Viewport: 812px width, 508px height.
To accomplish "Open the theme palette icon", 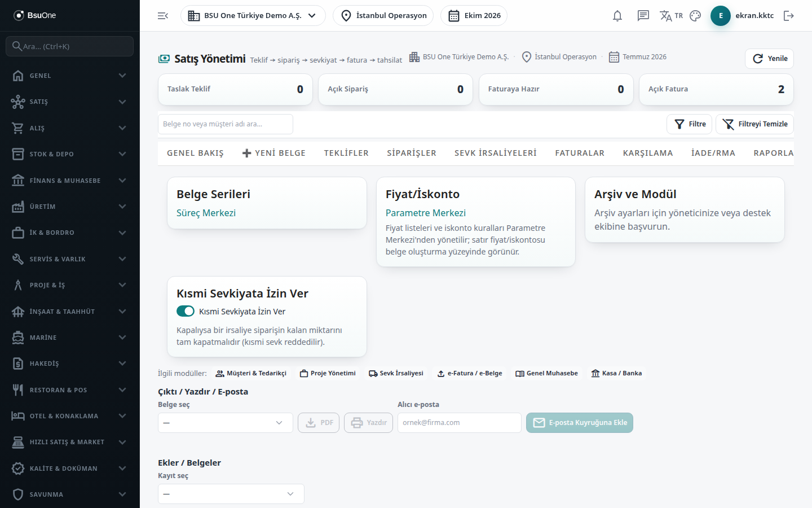I will coord(695,16).
